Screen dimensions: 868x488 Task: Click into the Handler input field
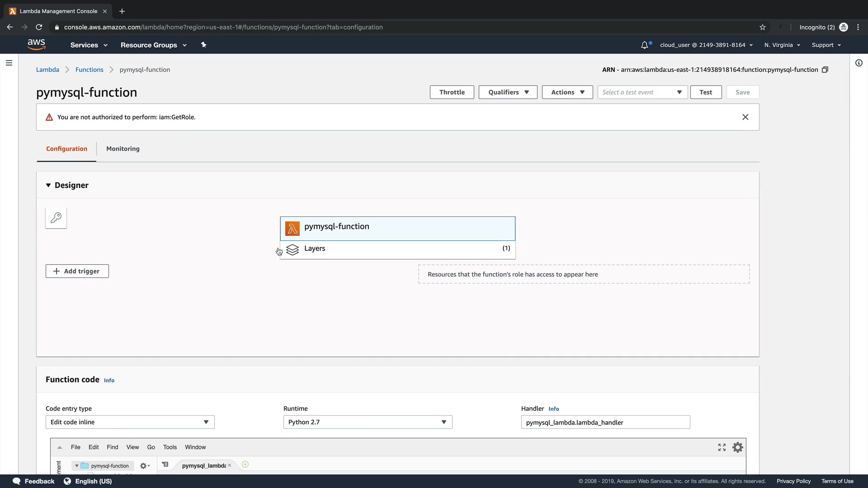click(605, 422)
